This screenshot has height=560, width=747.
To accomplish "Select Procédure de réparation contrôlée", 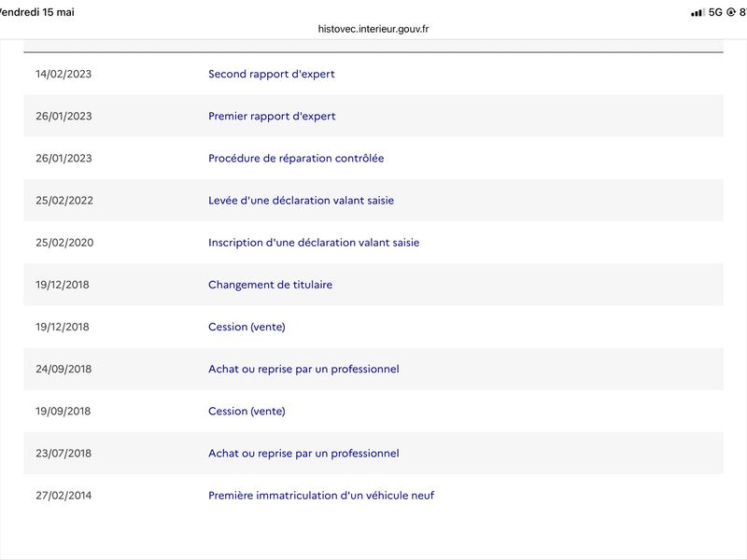I will [296, 158].
